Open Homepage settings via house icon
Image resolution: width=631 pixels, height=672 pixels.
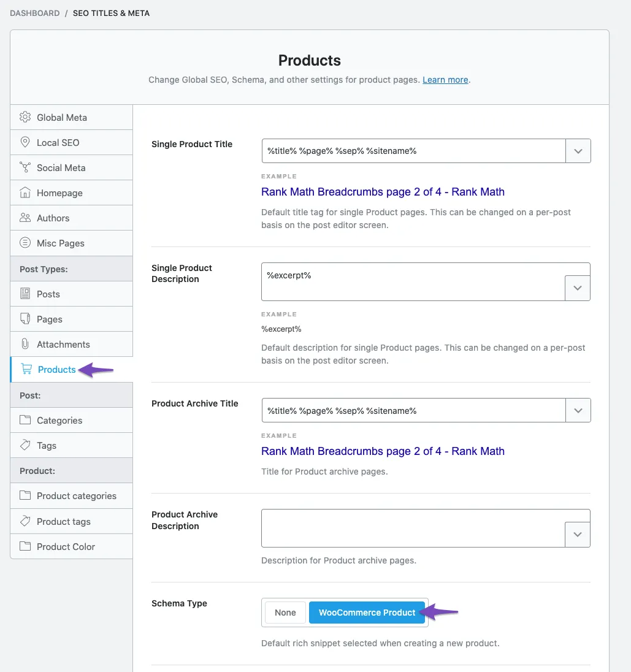coord(25,193)
